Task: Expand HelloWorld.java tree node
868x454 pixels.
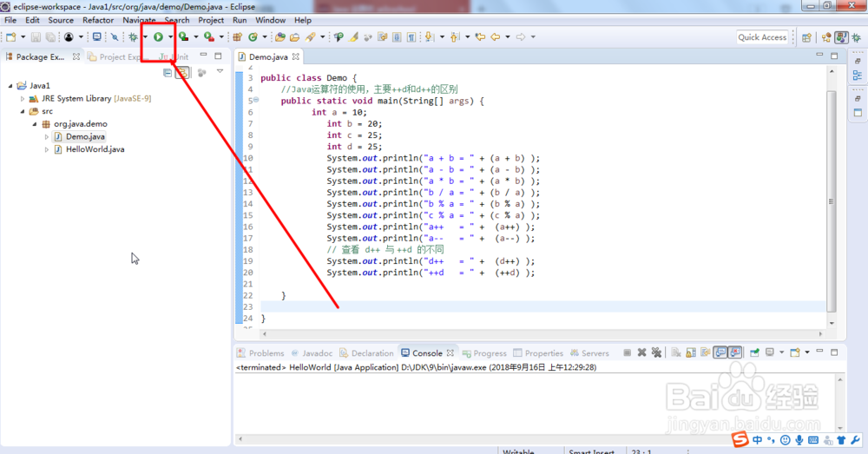Action: point(47,149)
